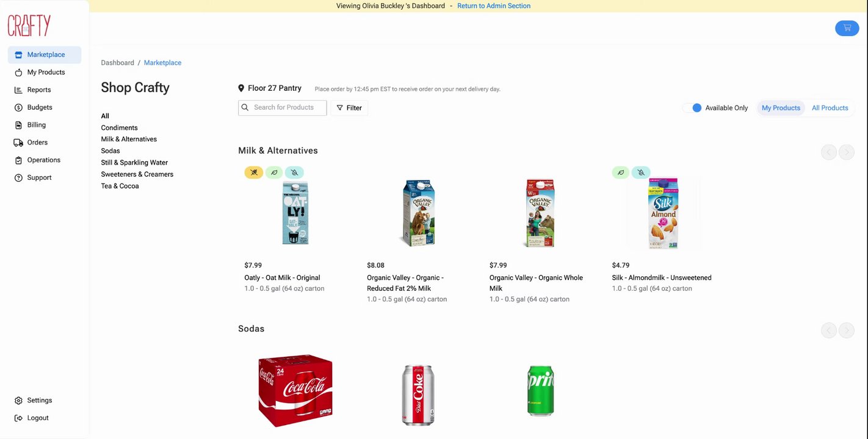Toggle the Available Only switch
The image size is (868, 439).
693,108
